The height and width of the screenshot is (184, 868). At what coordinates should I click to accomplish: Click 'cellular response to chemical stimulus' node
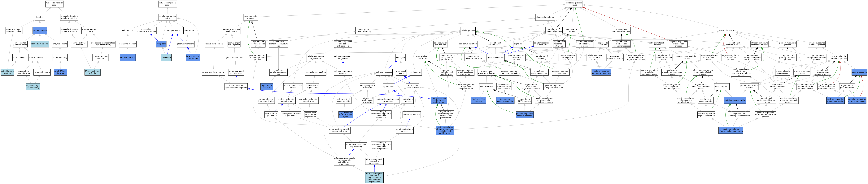[x=595, y=58]
